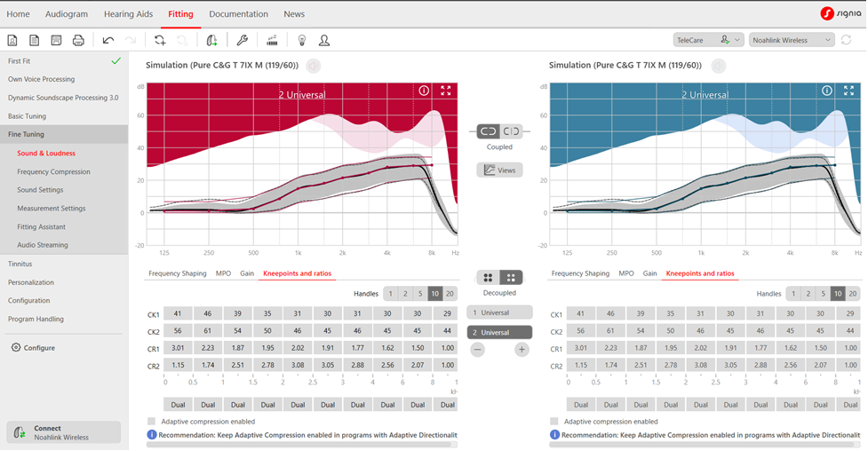The height and width of the screenshot is (451, 868).
Task: Click first left Dual button
Action: tap(178, 405)
